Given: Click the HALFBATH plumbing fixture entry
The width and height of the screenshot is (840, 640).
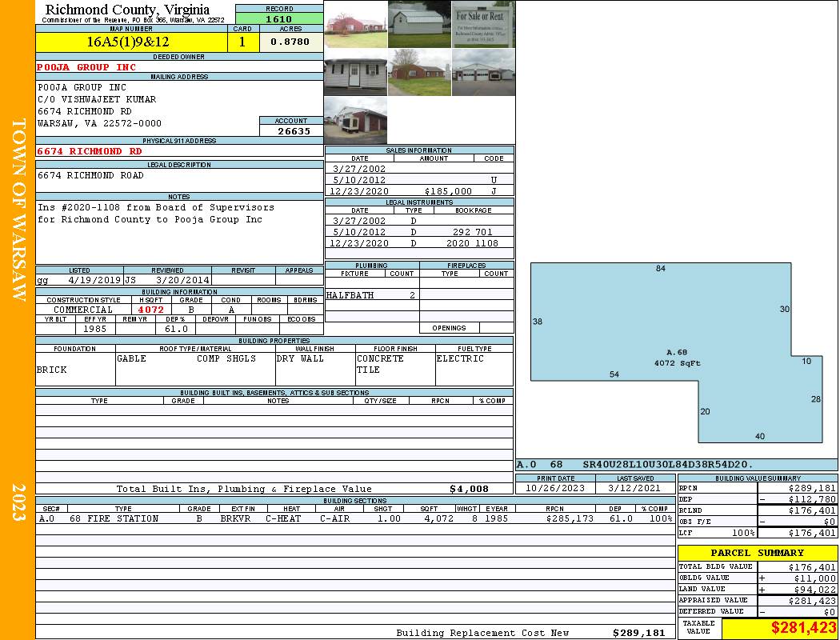Looking at the screenshot, I should tap(350, 295).
